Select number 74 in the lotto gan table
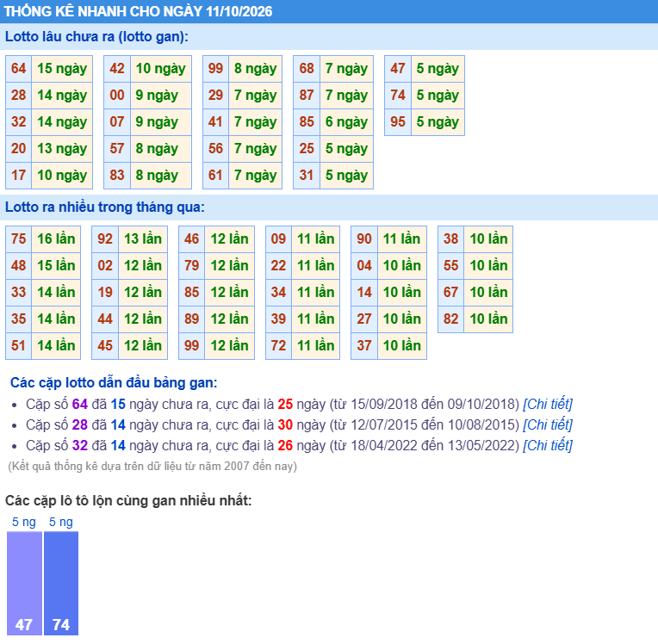 398,96
